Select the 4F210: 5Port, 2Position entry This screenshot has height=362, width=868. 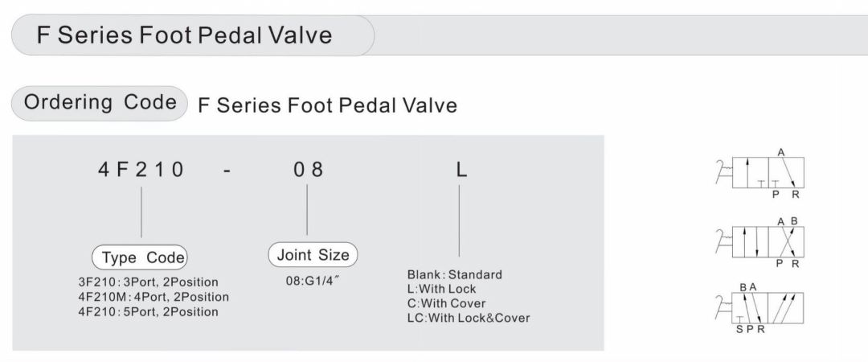[144, 311]
